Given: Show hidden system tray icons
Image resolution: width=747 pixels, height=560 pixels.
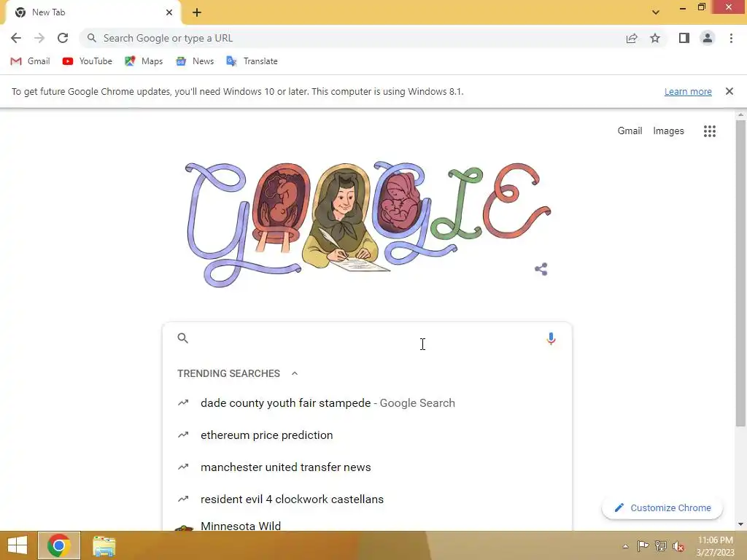Looking at the screenshot, I should pos(625,546).
